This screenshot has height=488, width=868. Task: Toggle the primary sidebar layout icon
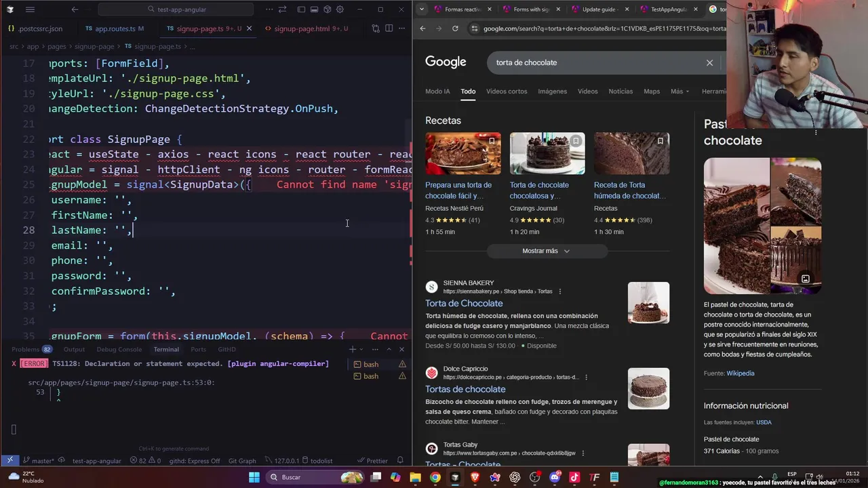pos(302,9)
